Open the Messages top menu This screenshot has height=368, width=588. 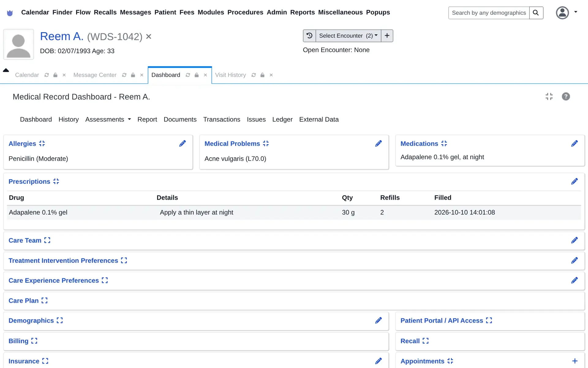click(x=135, y=12)
